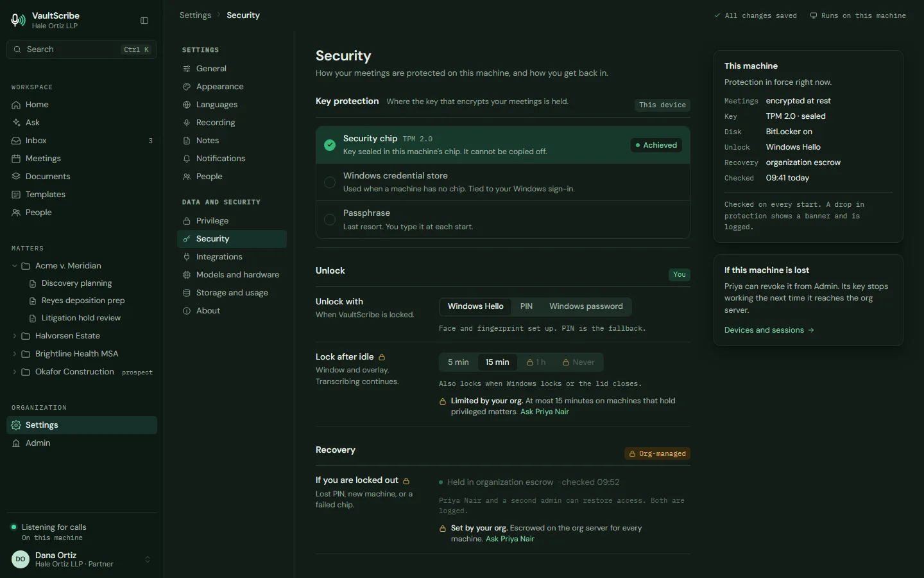
Task: Open General settings
Action: click(232, 69)
